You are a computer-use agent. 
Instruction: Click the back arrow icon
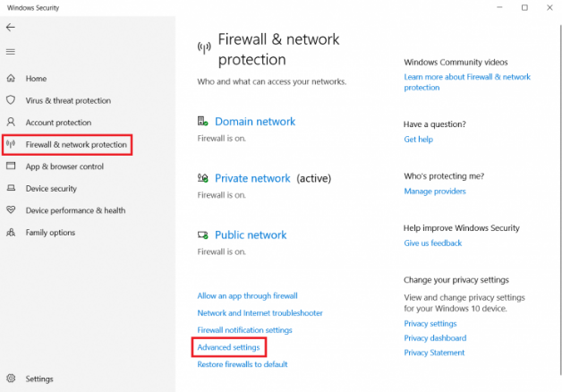click(x=11, y=28)
